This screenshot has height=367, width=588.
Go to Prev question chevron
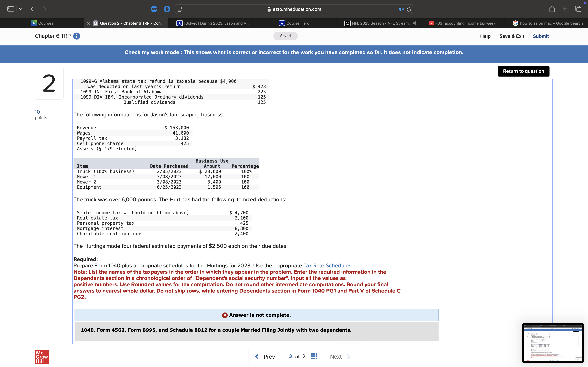pos(257,357)
